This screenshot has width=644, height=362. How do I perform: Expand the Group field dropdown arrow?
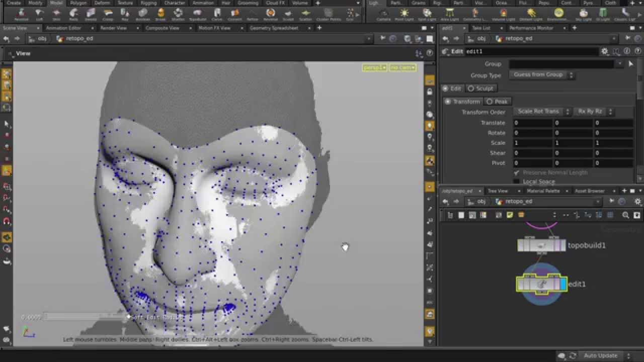[x=619, y=64]
